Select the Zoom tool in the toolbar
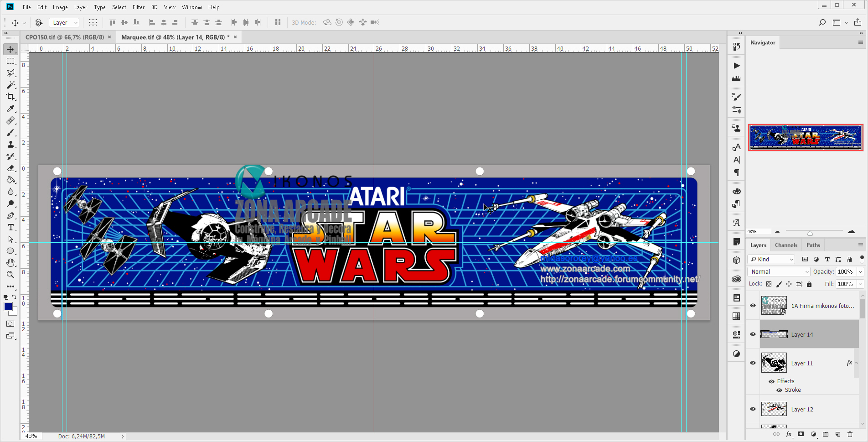Viewport: 868px width, 442px height. pyautogui.click(x=11, y=275)
